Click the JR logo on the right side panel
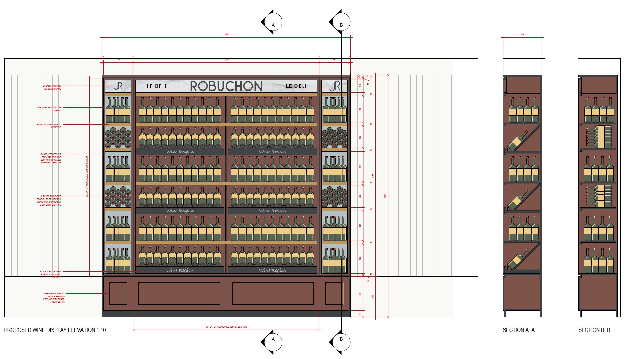 pyautogui.click(x=334, y=86)
